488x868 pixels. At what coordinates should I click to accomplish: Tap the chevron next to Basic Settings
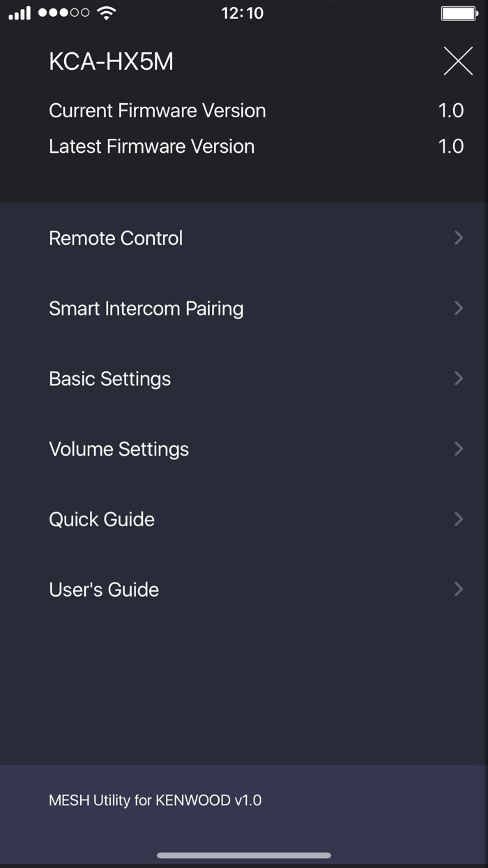(x=458, y=379)
